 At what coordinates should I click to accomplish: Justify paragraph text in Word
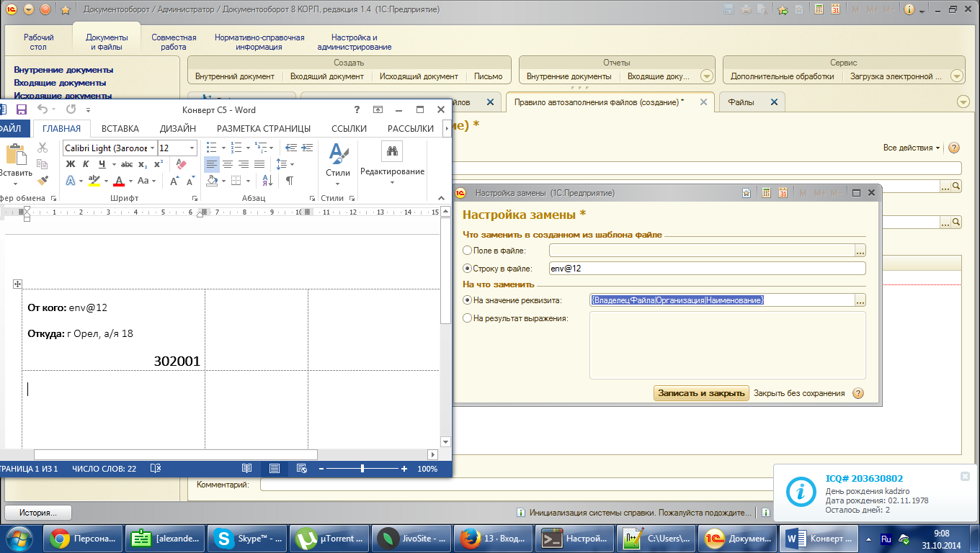tap(259, 164)
